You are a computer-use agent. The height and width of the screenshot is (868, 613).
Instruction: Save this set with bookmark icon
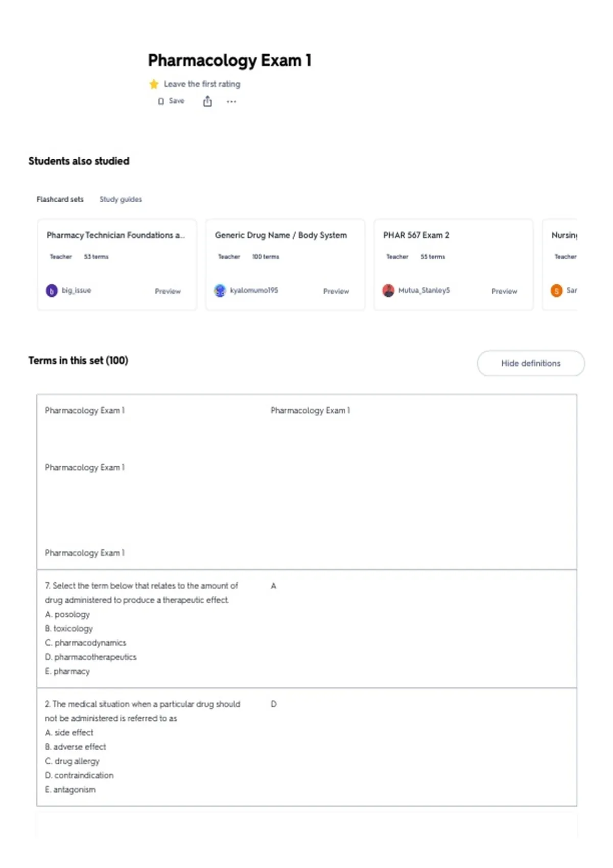[x=171, y=101]
